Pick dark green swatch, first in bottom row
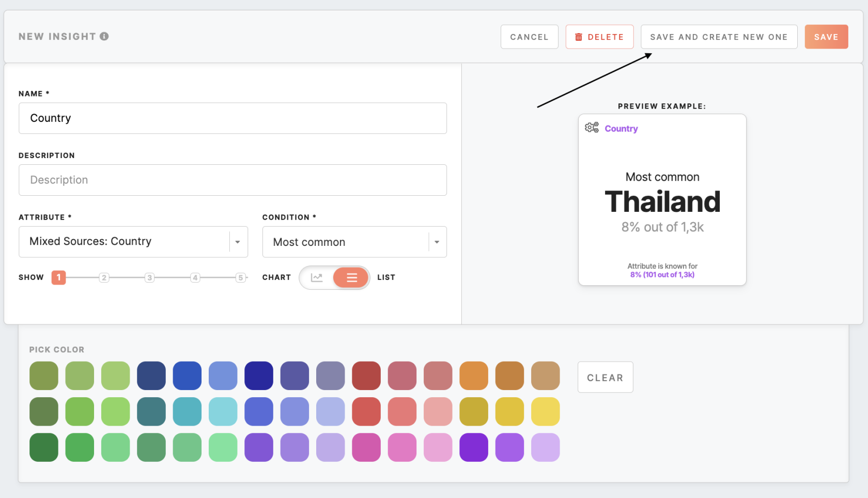This screenshot has height=498, width=868. point(44,447)
